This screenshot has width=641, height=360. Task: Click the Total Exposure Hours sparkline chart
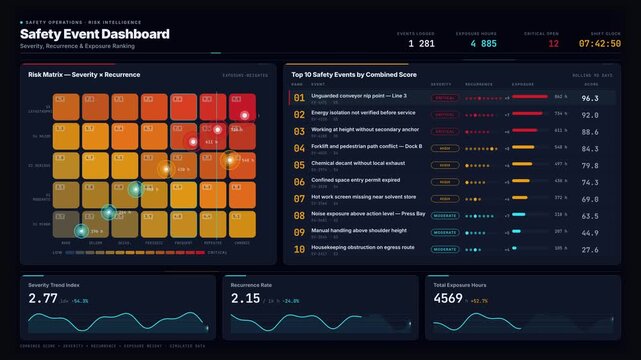(523, 322)
